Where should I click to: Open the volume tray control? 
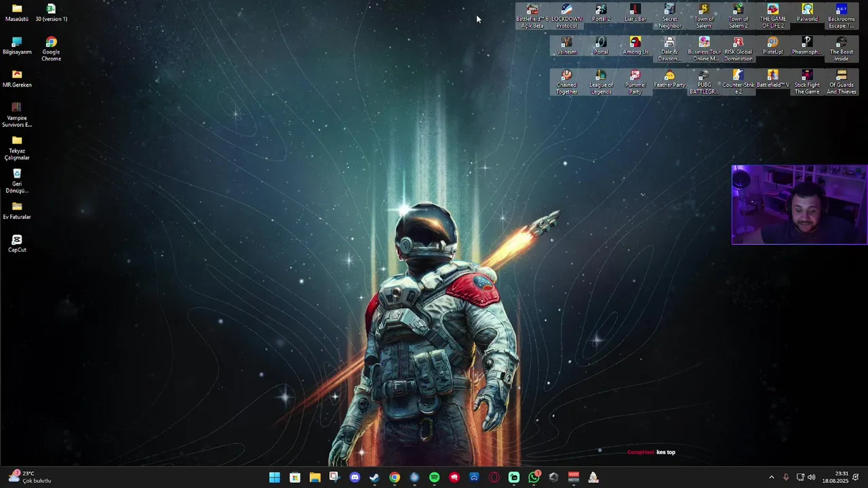pos(812,477)
